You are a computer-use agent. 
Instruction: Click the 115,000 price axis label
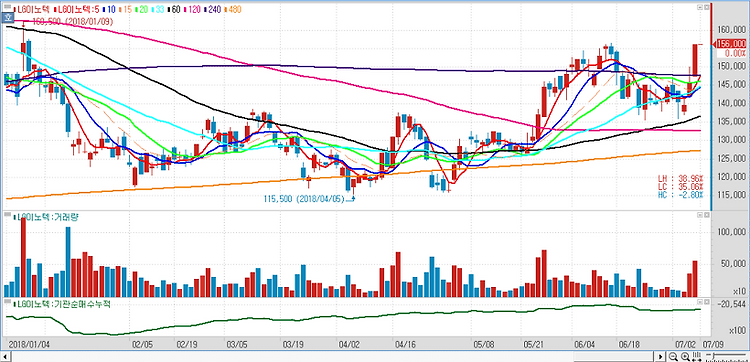(x=732, y=195)
